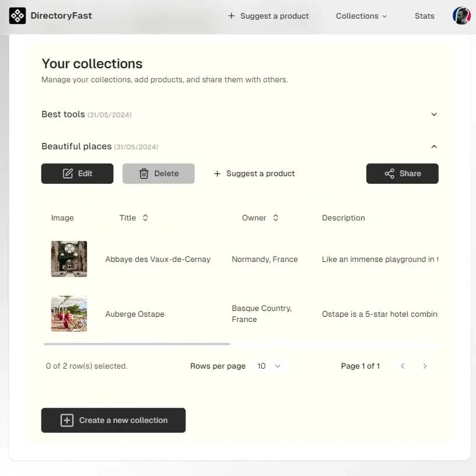This screenshot has width=476, height=476.
Task: Open the Stats page
Action: point(424,16)
